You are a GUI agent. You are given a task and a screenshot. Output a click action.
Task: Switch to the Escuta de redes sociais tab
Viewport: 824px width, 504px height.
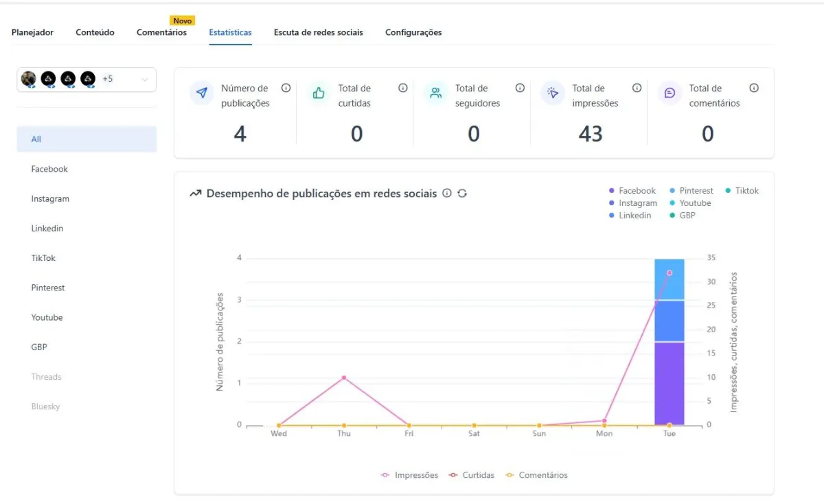pyautogui.click(x=319, y=32)
